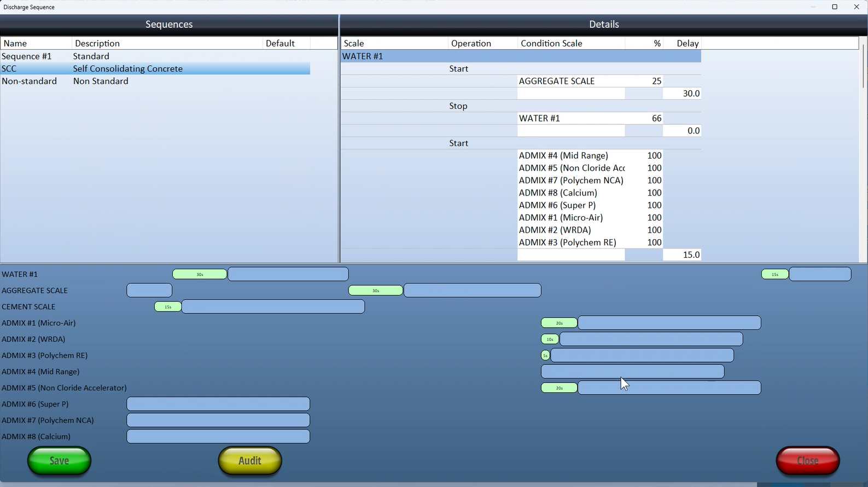Click the 15s delay marker on CEMENT SCALE

tap(168, 307)
